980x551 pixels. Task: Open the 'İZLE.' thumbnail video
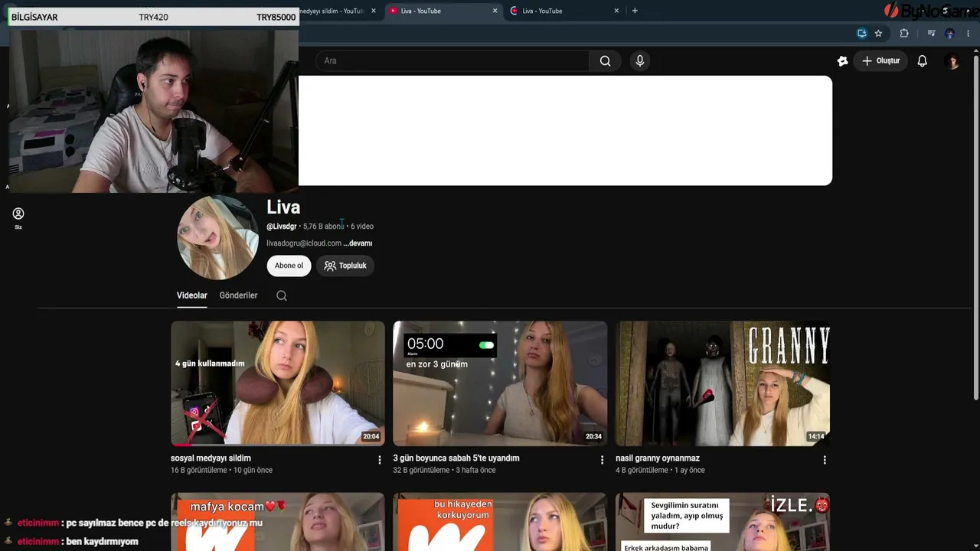click(x=723, y=522)
